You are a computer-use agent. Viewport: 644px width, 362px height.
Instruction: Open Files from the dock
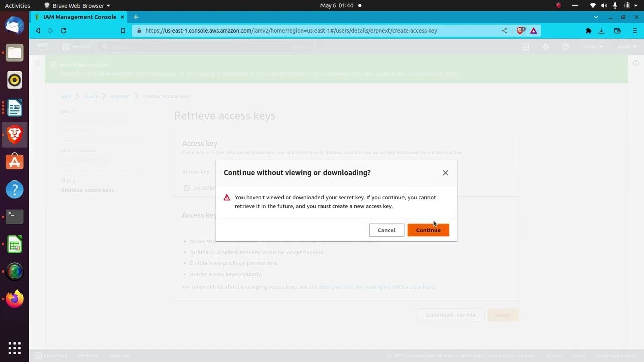15,53
